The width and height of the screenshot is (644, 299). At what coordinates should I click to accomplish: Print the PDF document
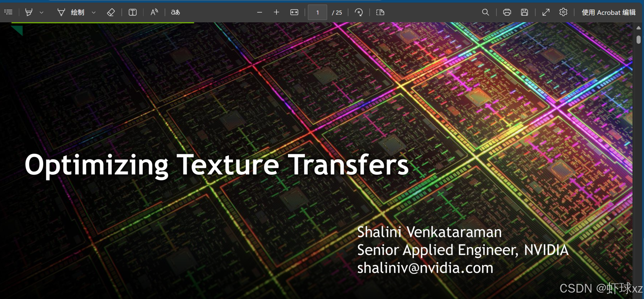(x=507, y=12)
